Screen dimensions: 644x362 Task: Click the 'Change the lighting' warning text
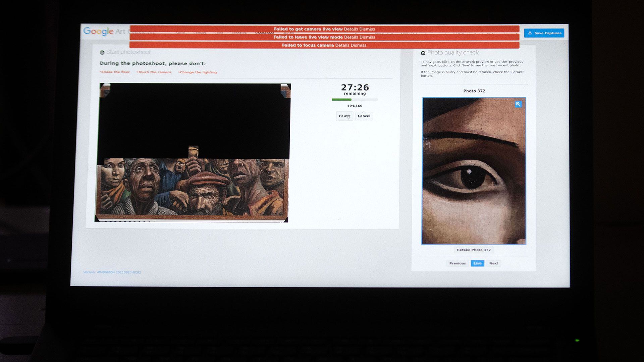click(x=198, y=72)
